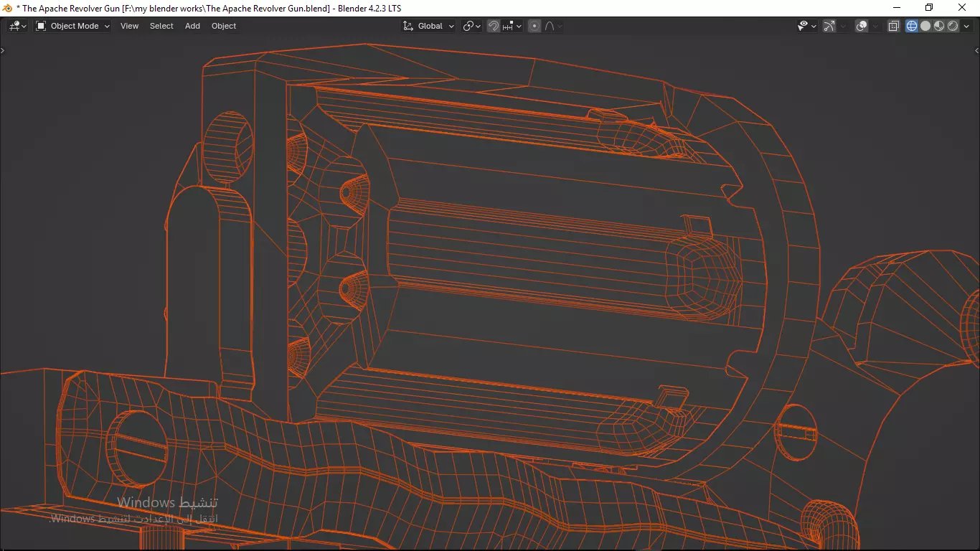Toggle viewport overlays

[x=862, y=26]
